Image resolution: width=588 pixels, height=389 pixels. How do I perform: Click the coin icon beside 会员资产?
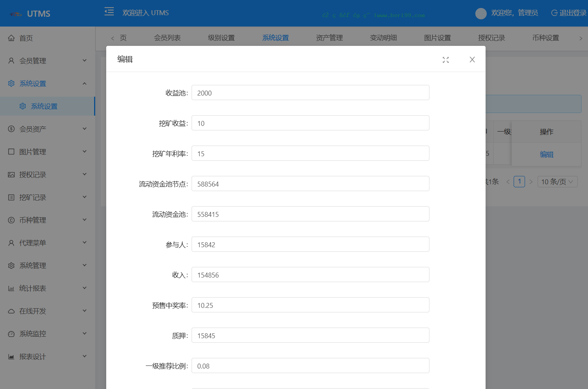[x=11, y=129]
